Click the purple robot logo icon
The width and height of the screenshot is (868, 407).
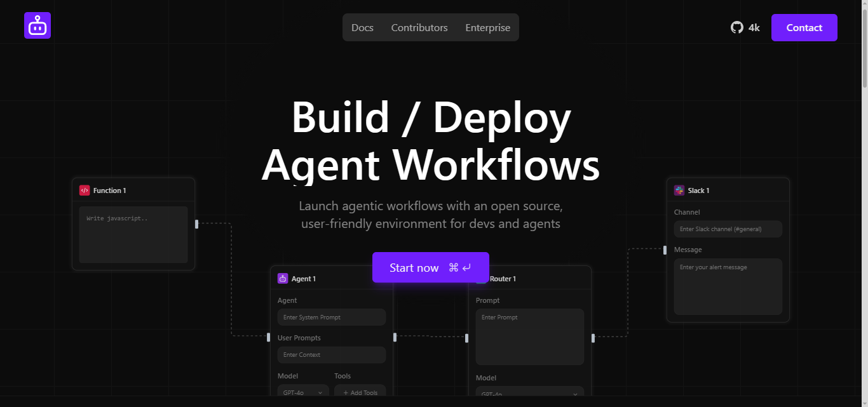[x=37, y=26]
